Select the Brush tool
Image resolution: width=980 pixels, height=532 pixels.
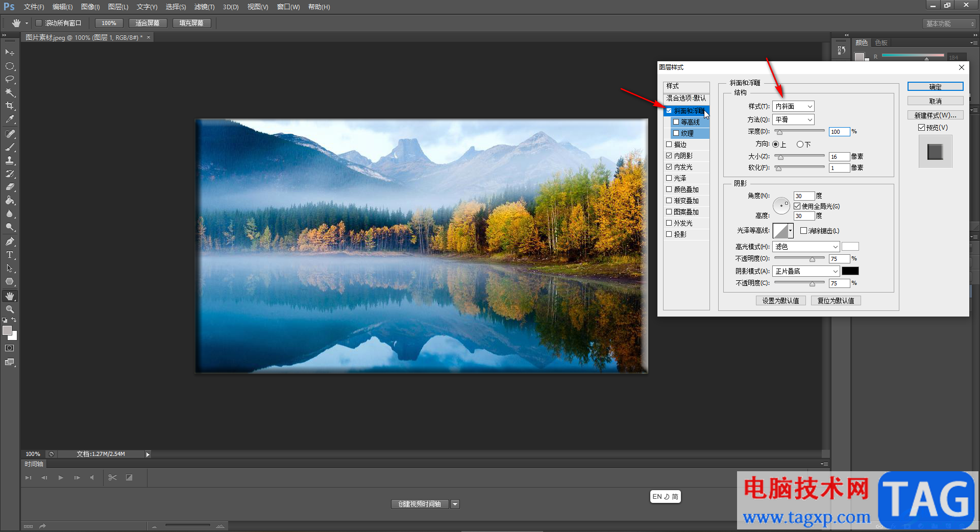10,147
